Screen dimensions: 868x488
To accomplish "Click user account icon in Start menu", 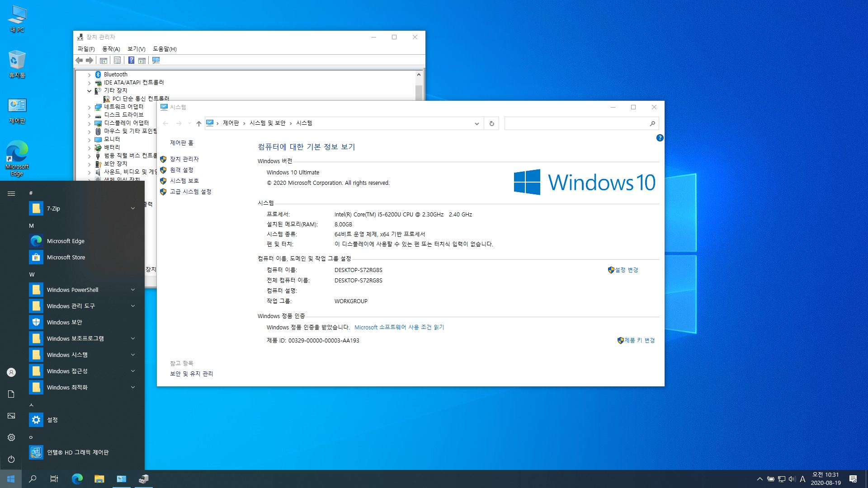I will tap(11, 372).
